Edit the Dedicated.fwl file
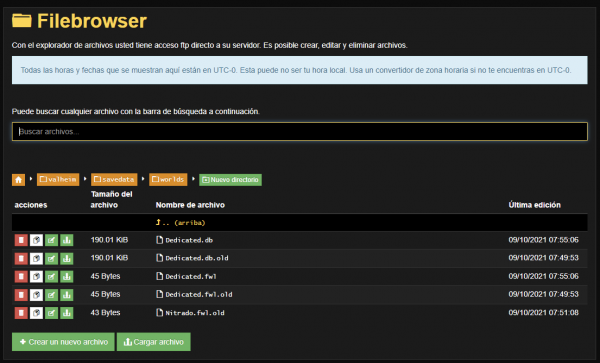 click(51, 277)
